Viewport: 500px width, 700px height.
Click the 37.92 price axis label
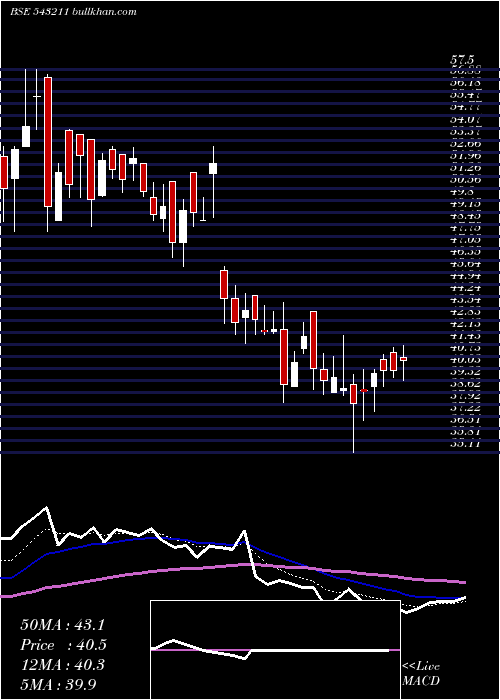[x=466, y=396]
